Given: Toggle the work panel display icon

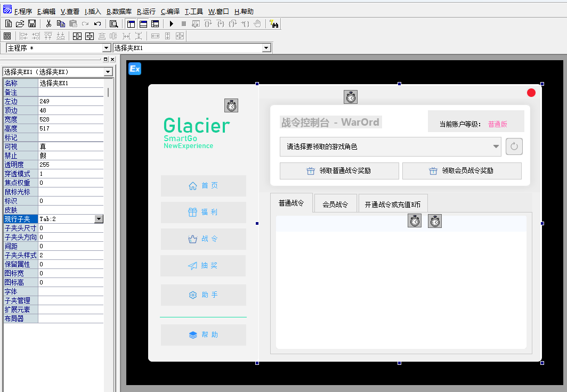Looking at the screenshot, I should (x=131, y=24).
